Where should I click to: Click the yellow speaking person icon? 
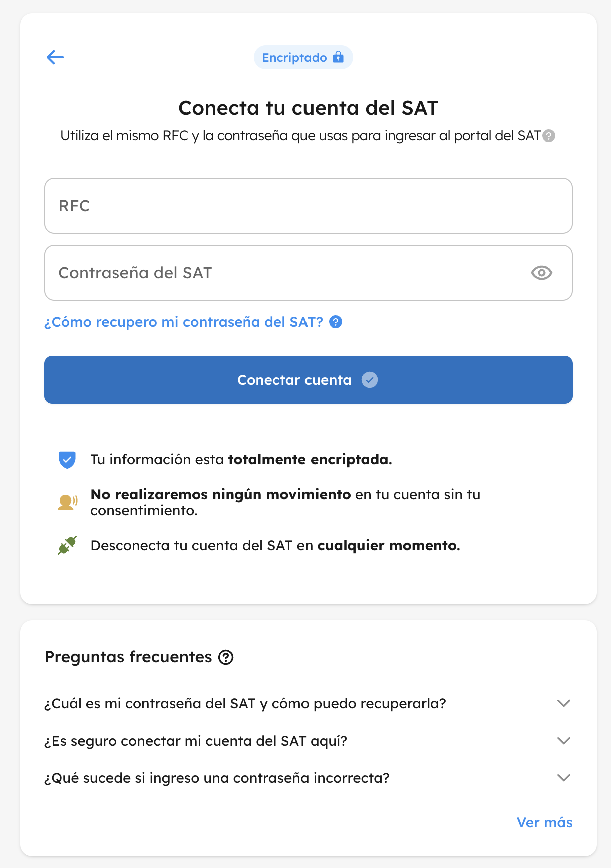[67, 502]
